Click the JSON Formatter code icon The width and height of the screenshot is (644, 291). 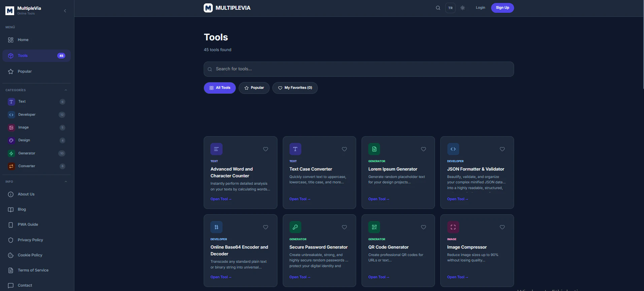point(453,149)
